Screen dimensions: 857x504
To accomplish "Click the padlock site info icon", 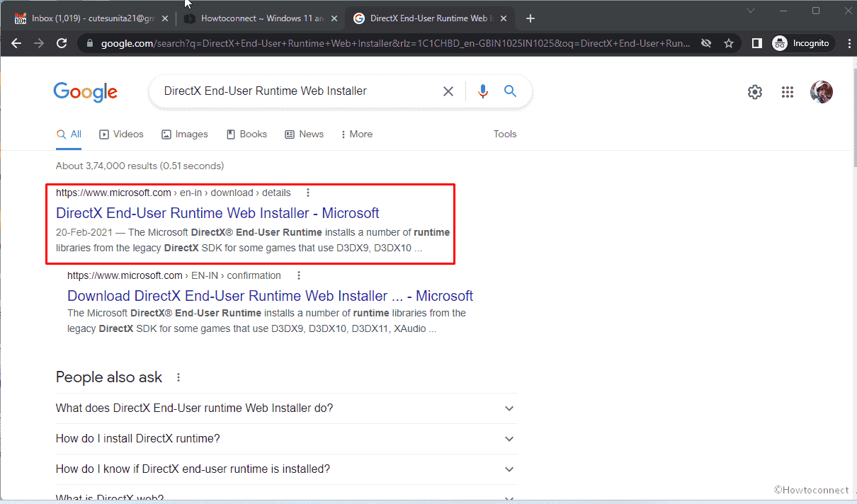I will click(89, 43).
